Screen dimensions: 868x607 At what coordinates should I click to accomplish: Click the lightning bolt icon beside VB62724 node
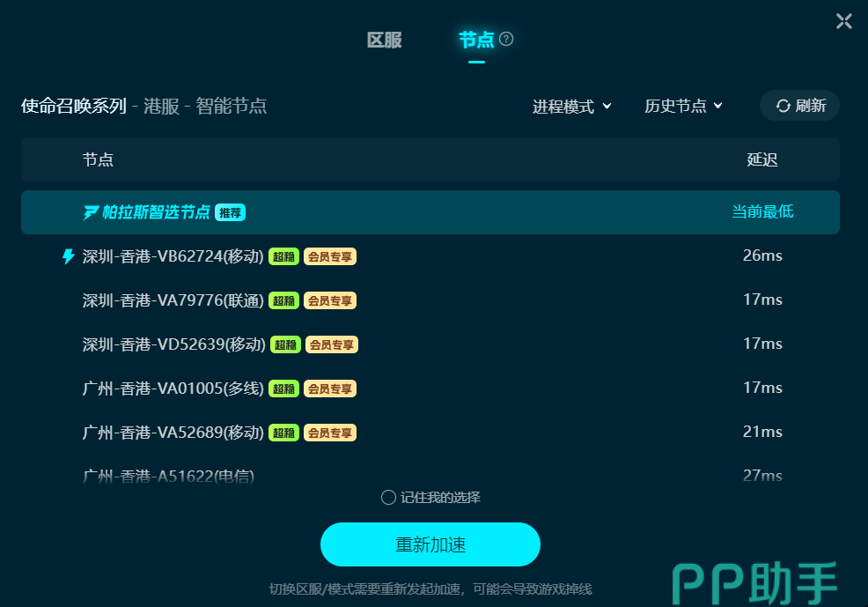68,256
